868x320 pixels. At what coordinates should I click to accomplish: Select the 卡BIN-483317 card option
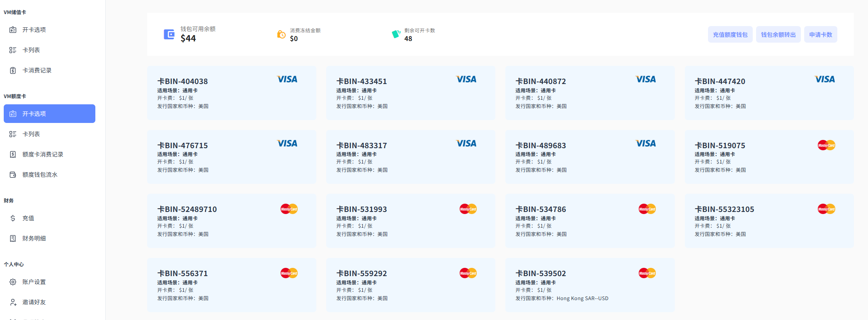coord(410,157)
